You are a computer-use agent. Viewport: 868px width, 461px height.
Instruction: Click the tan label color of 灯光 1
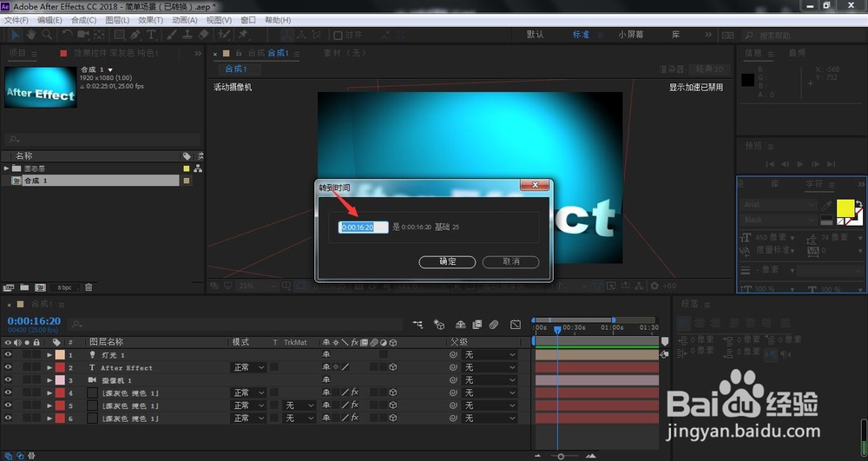point(60,355)
